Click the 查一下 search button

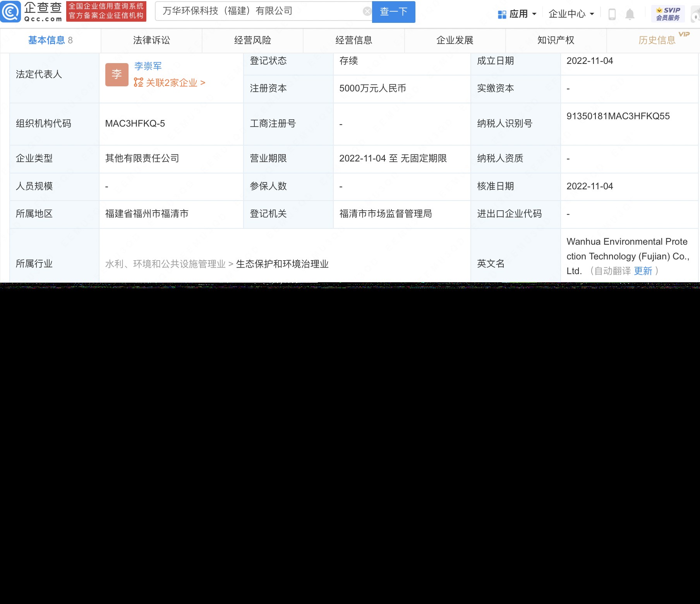[x=394, y=12]
